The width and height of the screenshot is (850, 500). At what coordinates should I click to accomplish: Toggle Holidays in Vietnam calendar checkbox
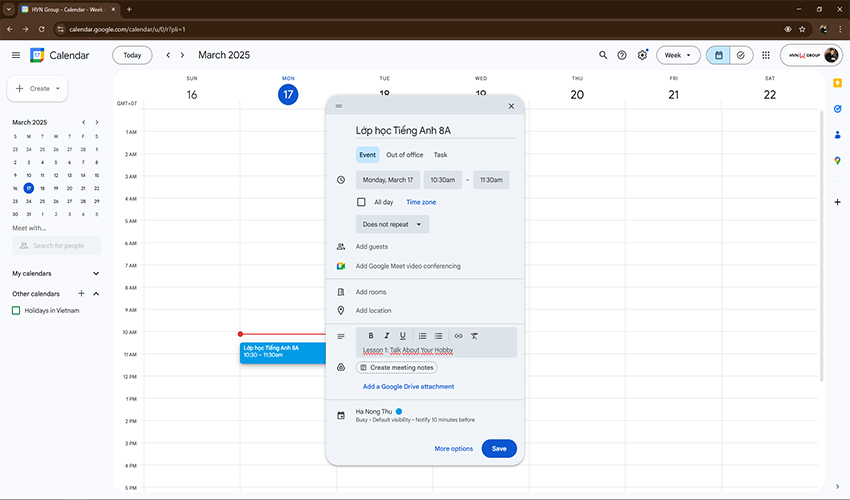click(16, 311)
